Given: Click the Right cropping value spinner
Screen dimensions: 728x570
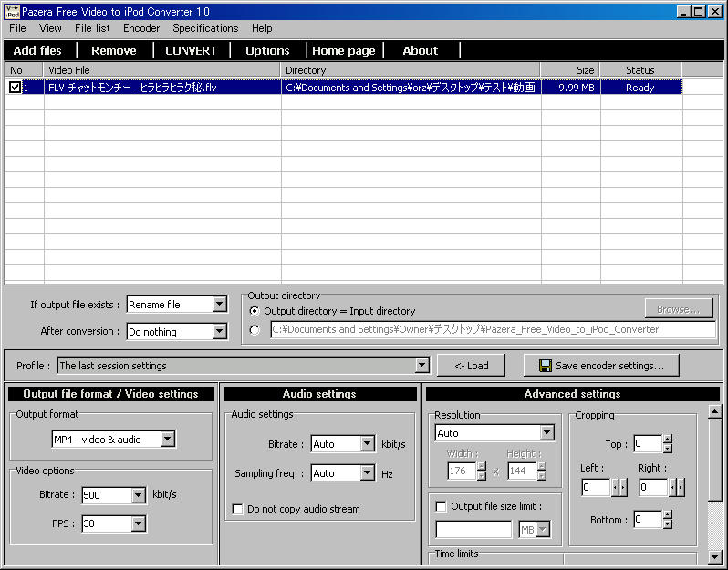Looking at the screenshot, I should (677, 487).
